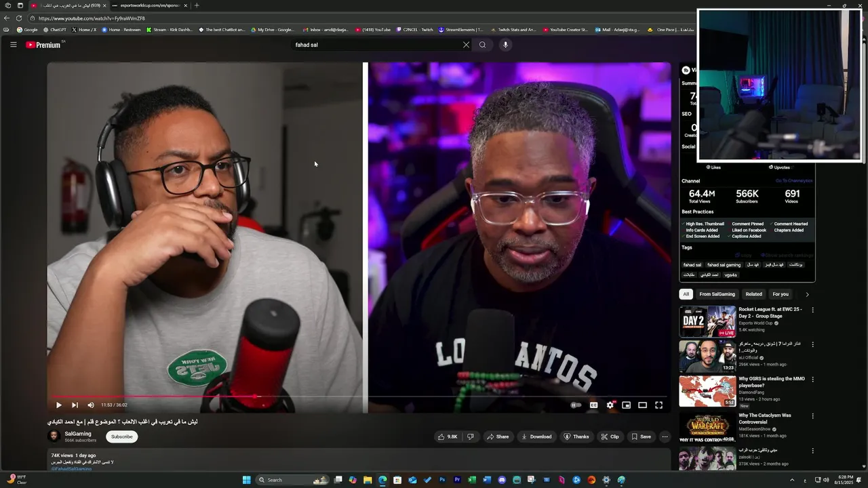This screenshot has width=868, height=488.
Task: Open the 'C2NCEL - Twitch' bookmark
Action: coord(414,30)
